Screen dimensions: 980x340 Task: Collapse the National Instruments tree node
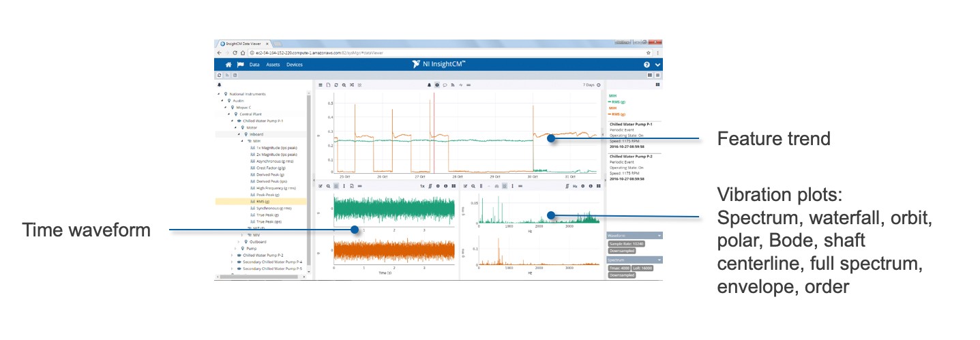[x=218, y=94]
